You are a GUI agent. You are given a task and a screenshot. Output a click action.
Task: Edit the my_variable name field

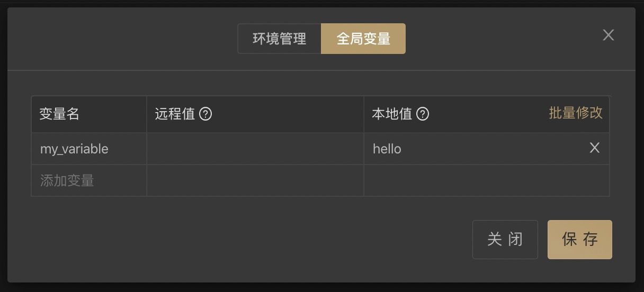[x=89, y=149]
